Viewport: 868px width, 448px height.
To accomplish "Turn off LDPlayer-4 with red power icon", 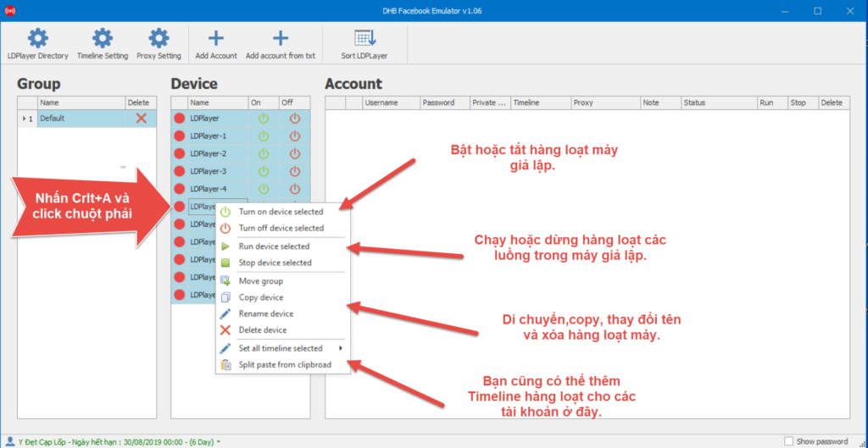I will tap(295, 189).
